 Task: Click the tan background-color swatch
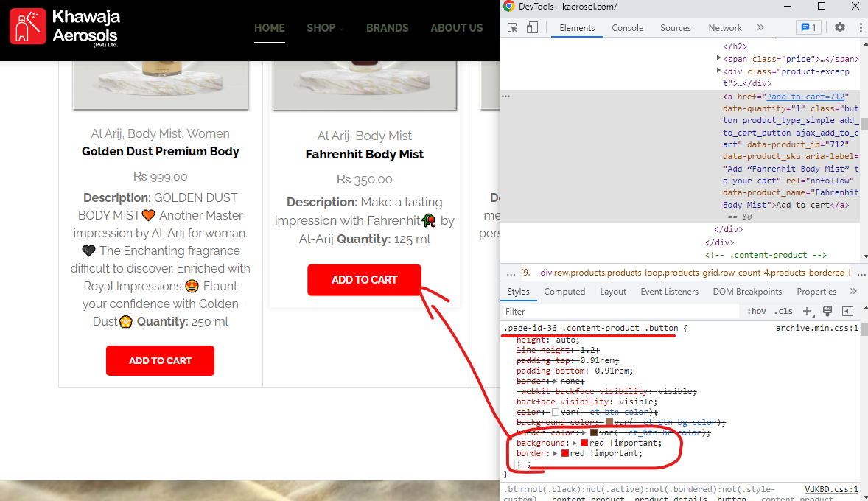click(x=609, y=422)
